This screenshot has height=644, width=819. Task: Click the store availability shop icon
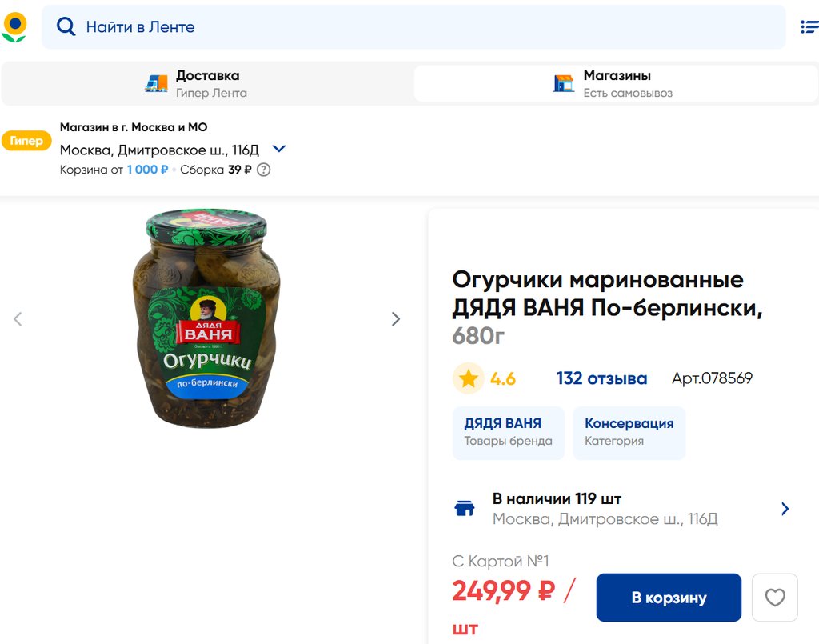[465, 509]
